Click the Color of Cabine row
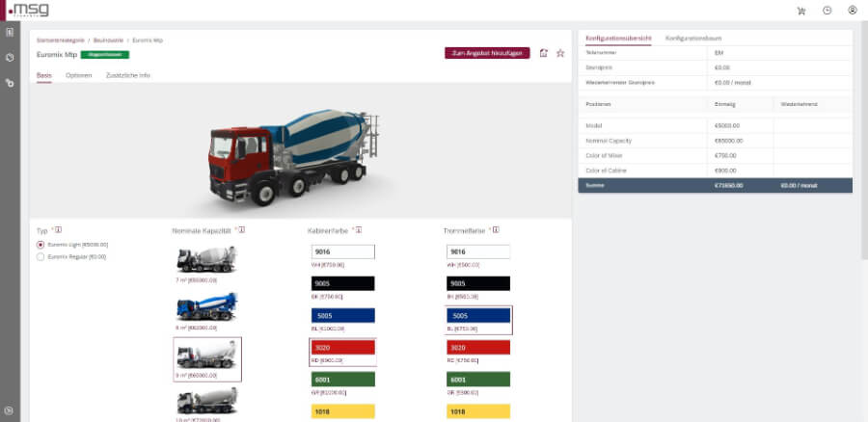The height and width of the screenshot is (422, 868). tap(716, 171)
